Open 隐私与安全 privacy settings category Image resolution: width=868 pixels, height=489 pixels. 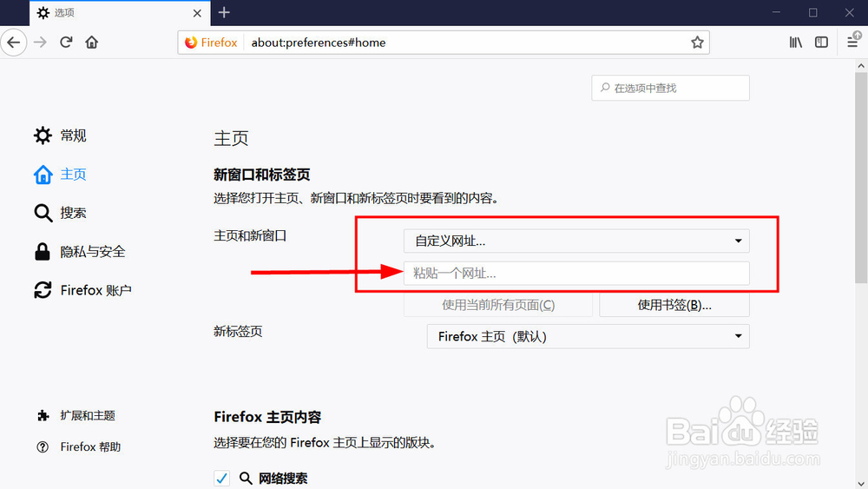click(80, 252)
